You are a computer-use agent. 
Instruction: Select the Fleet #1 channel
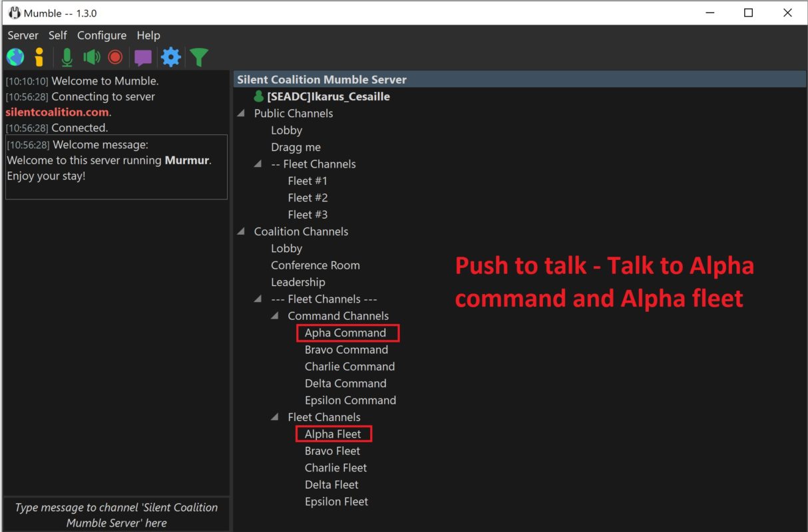[x=307, y=181]
